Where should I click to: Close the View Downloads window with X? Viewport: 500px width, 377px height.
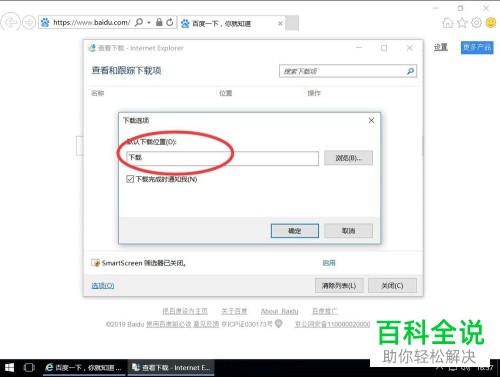click(410, 48)
